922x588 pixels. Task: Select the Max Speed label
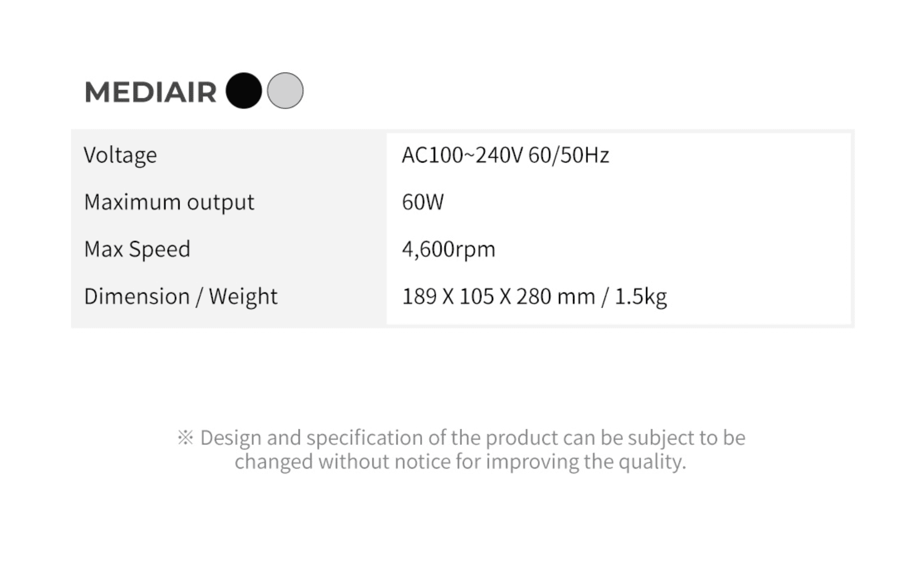point(137,249)
